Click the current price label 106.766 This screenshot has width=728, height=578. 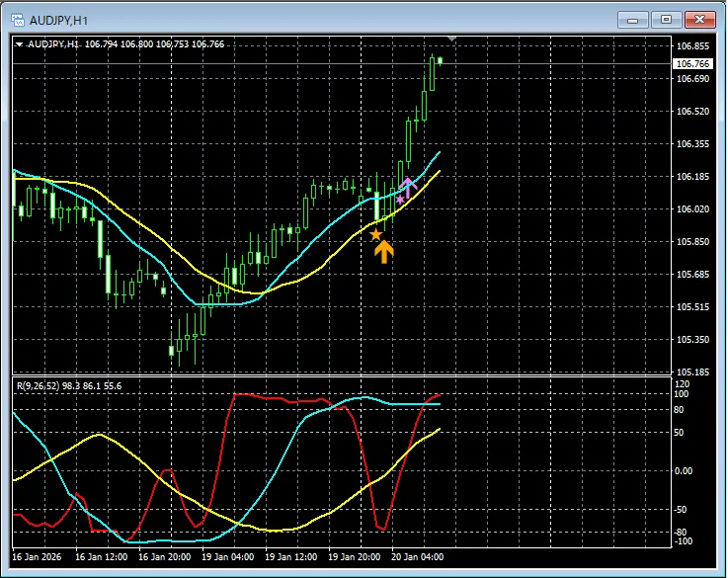pyautogui.click(x=691, y=64)
